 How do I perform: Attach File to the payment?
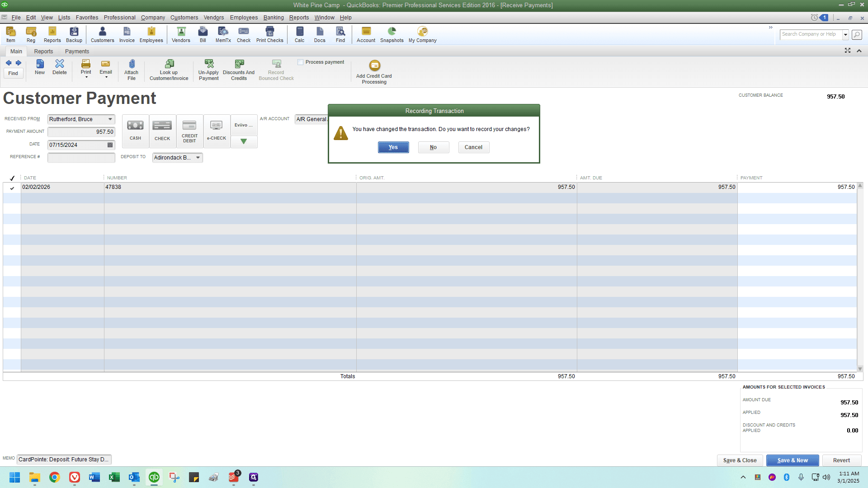pos(132,70)
